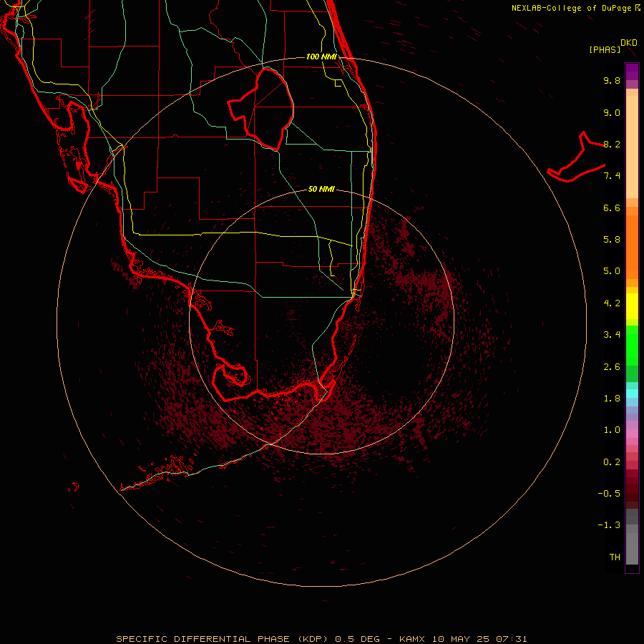Click the 2.6 value on color scale
644x644 pixels.
(x=612, y=367)
